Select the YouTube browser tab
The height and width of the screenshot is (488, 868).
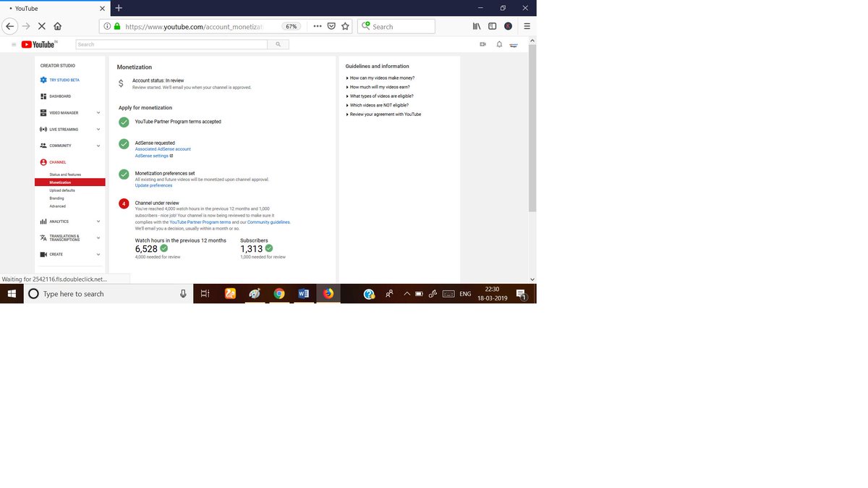[x=54, y=8]
